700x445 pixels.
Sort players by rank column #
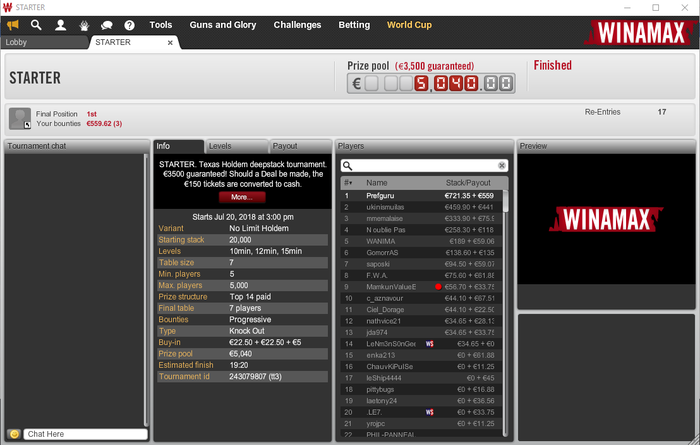tap(348, 183)
